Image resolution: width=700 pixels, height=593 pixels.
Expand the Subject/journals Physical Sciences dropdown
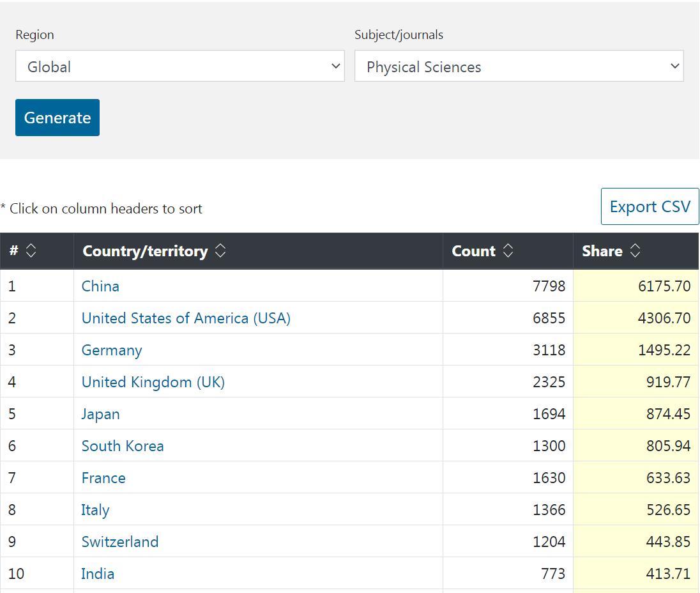(519, 66)
